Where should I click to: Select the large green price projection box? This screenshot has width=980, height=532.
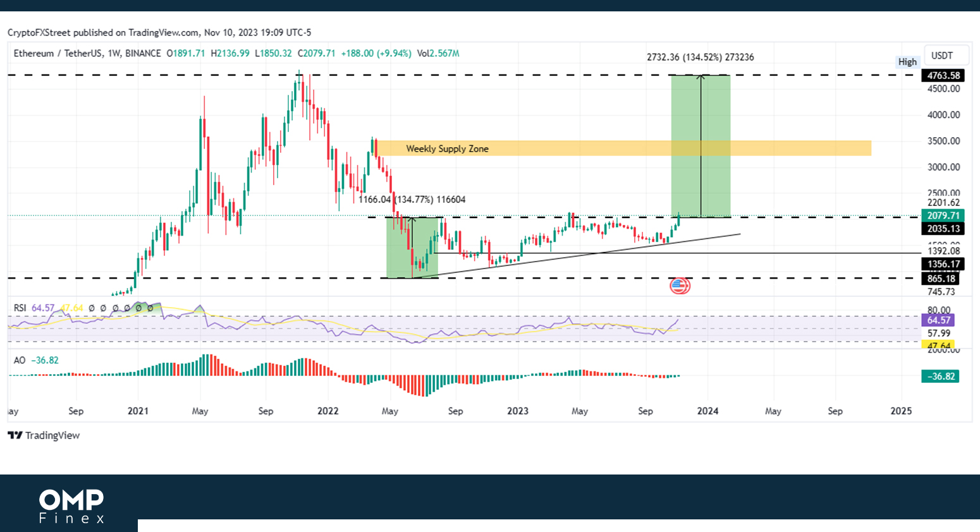(701, 146)
